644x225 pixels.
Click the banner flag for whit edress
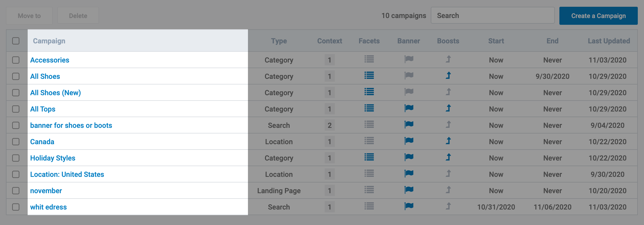click(x=409, y=206)
